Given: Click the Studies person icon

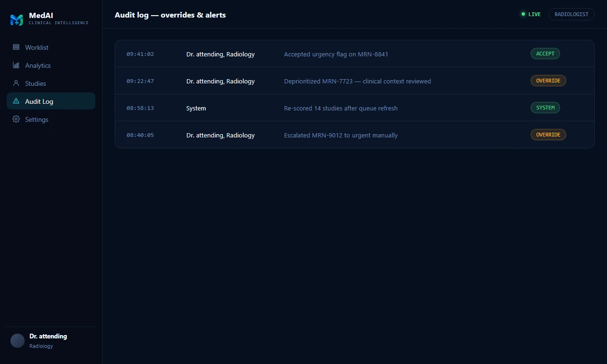Looking at the screenshot, I should (x=16, y=83).
